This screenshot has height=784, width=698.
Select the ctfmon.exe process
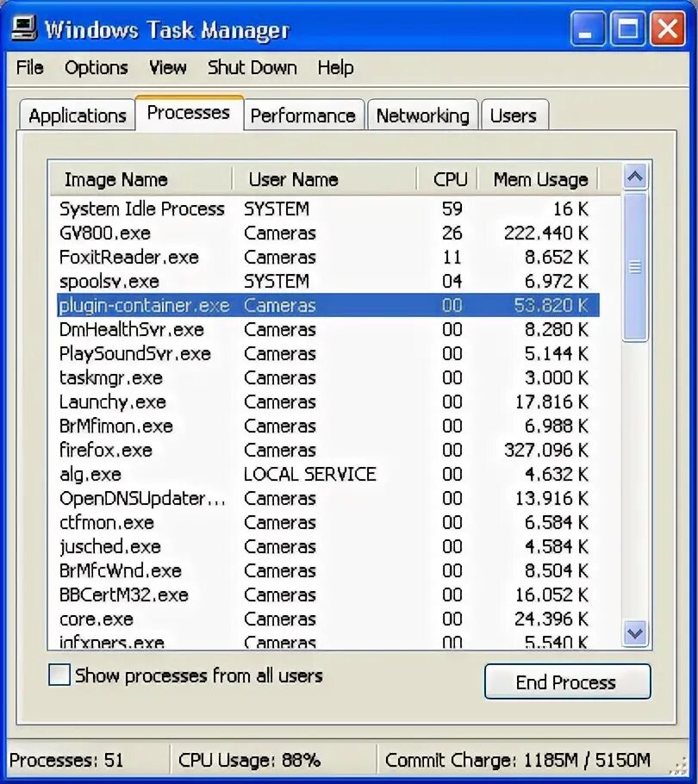(x=328, y=522)
